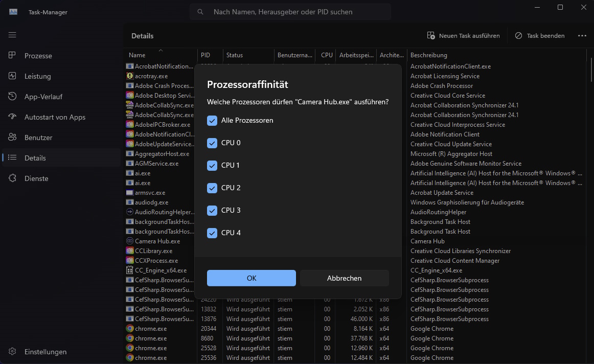Viewport: 594px width, 364px height.
Task: Sort by the Status column header
Action: point(248,55)
